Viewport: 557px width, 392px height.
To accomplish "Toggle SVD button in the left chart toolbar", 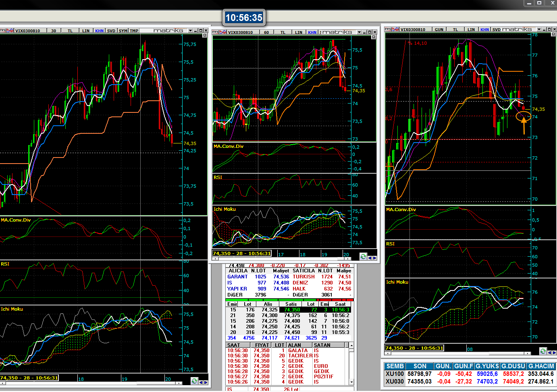I will tap(111, 31).
